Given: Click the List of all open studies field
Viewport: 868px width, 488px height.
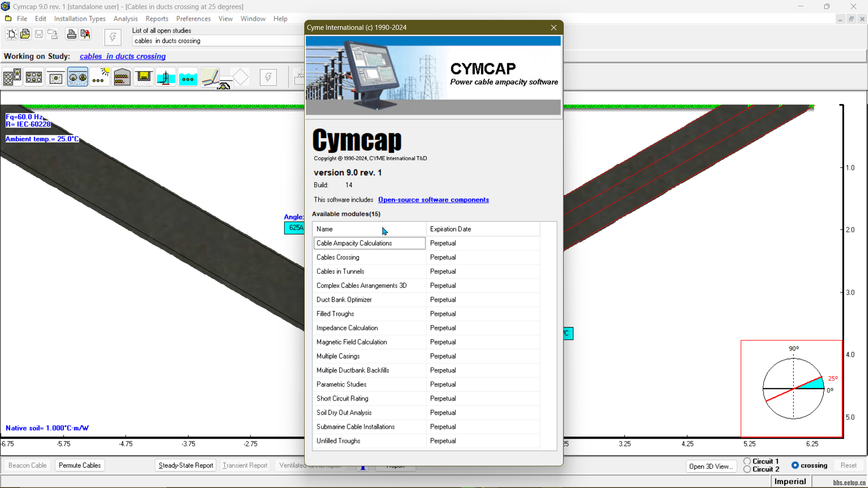Looking at the screenshot, I should pyautogui.click(x=218, y=41).
